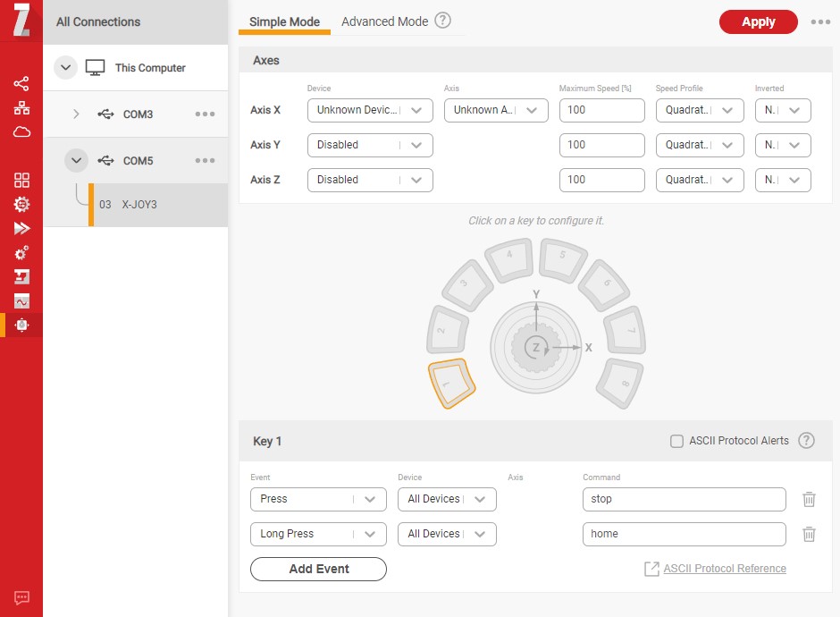Click Axis Y Maximum Speed field
Viewport: 840px width, 617px height.
point(601,145)
